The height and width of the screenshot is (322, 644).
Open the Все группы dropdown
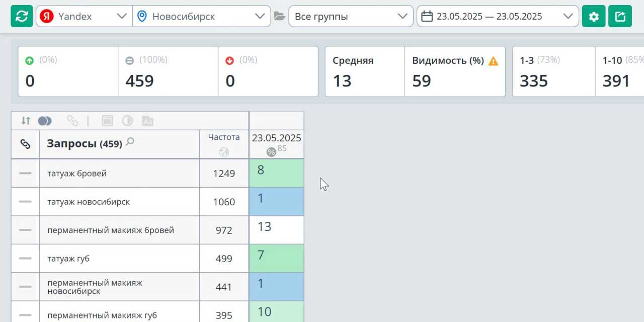tap(350, 16)
